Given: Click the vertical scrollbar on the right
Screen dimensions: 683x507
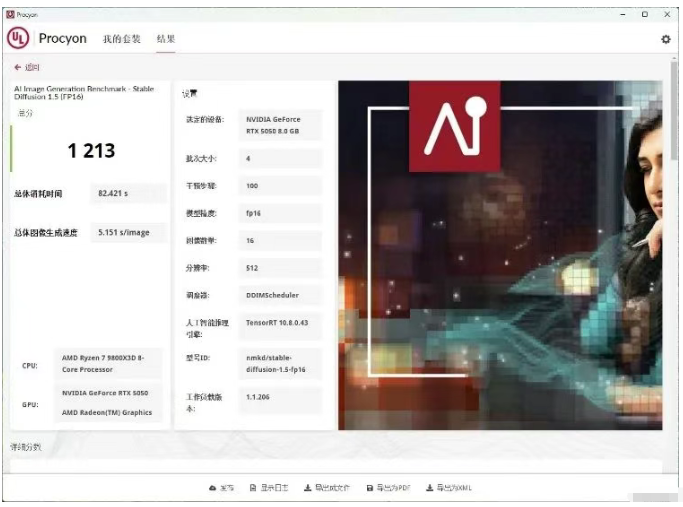Looking at the screenshot, I should tap(674, 111).
